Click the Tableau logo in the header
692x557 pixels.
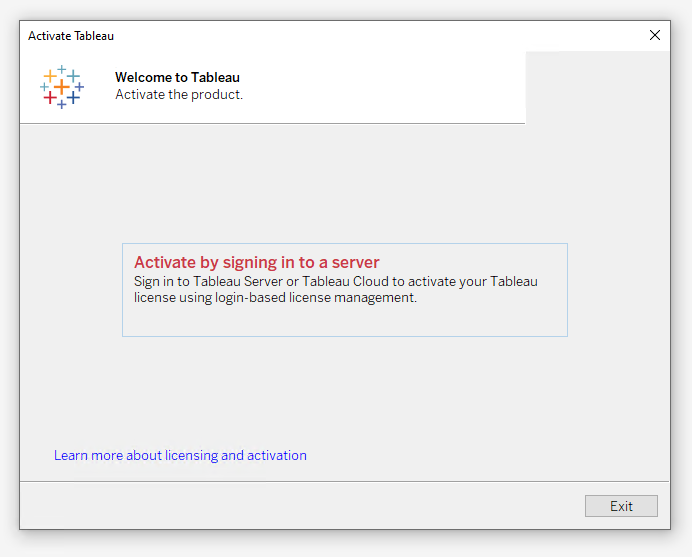click(62, 87)
